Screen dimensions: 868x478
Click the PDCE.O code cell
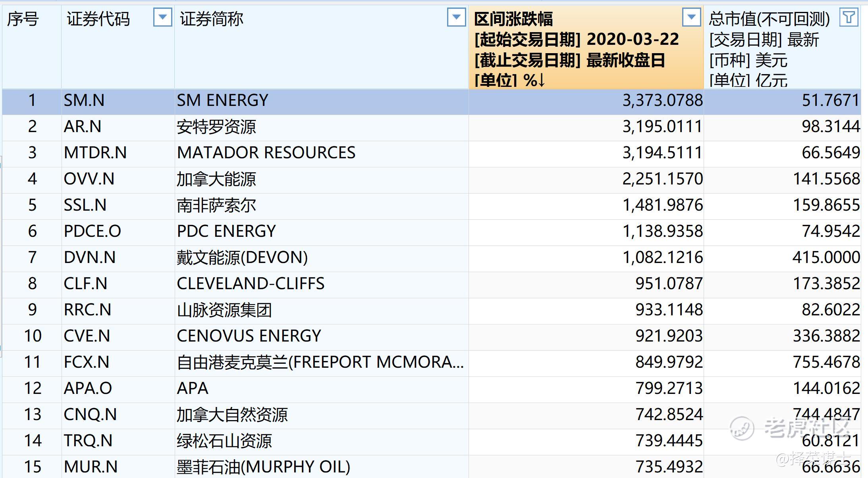click(x=92, y=231)
